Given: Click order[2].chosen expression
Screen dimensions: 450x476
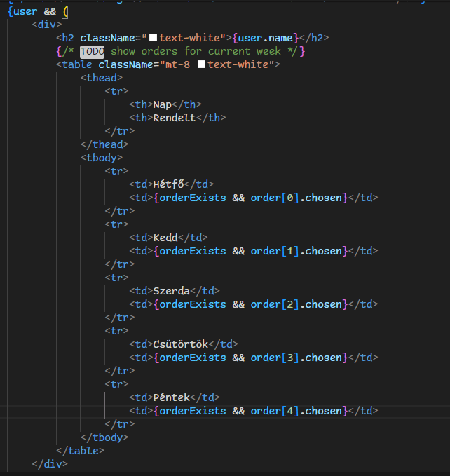Looking at the screenshot, I should point(296,304).
